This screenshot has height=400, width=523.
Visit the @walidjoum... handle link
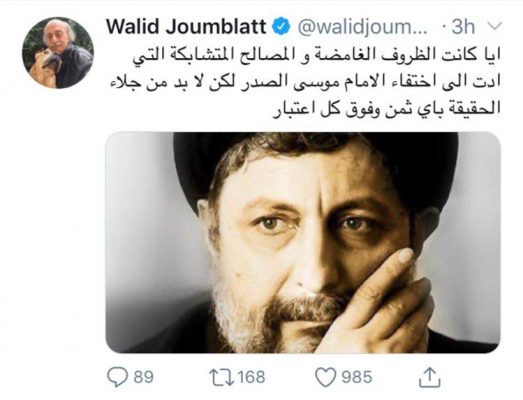362,27
